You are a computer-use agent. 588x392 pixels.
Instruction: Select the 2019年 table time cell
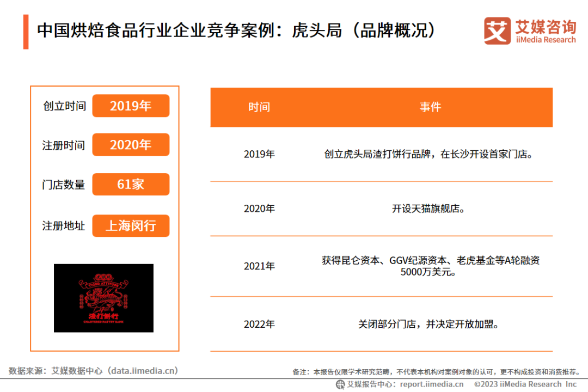pyautogui.click(x=259, y=154)
